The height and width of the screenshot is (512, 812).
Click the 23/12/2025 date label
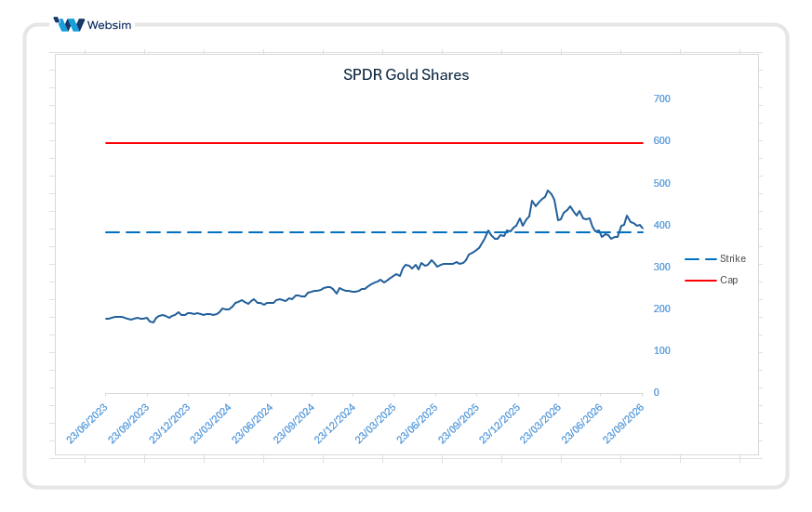click(x=499, y=424)
